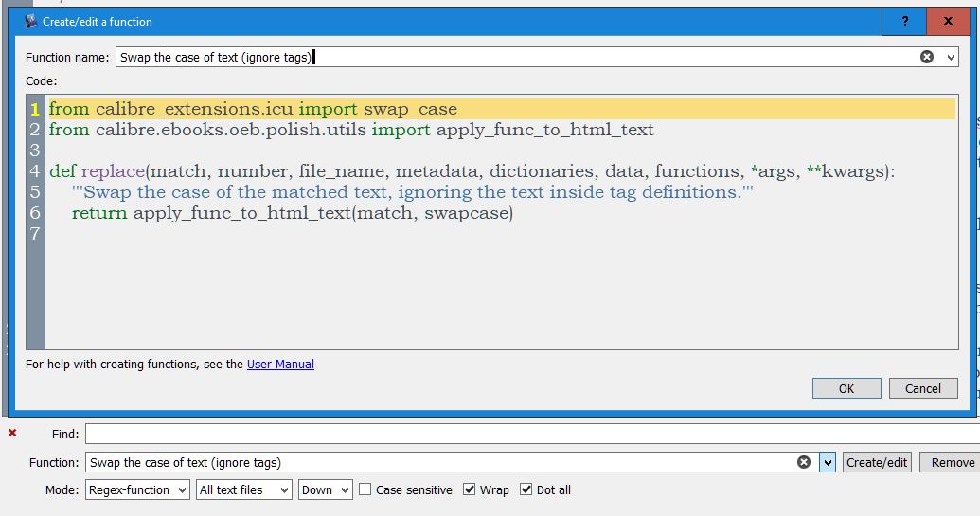Viewport: 980px width, 516px height.
Task: Open the Function selection dropdown arrow
Action: coord(828,462)
